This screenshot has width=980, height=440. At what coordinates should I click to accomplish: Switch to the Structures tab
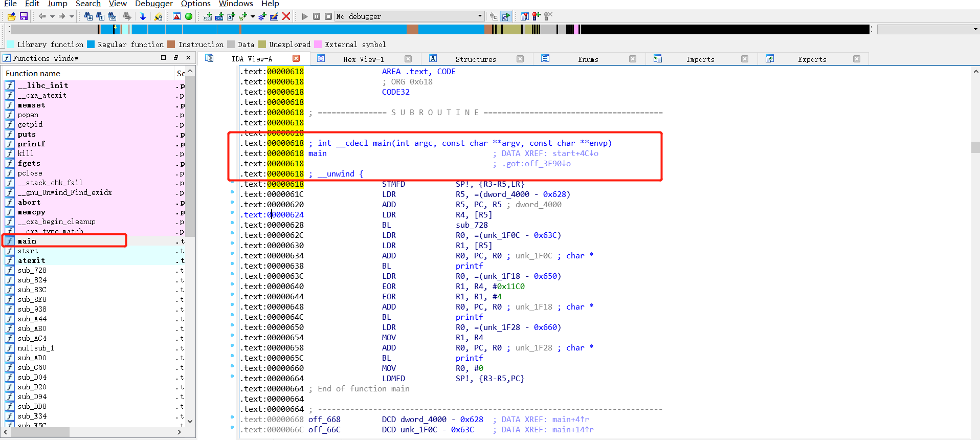tap(476, 59)
